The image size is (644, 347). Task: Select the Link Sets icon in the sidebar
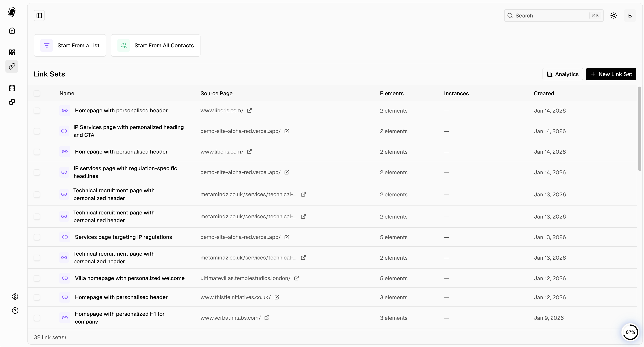[x=12, y=67]
